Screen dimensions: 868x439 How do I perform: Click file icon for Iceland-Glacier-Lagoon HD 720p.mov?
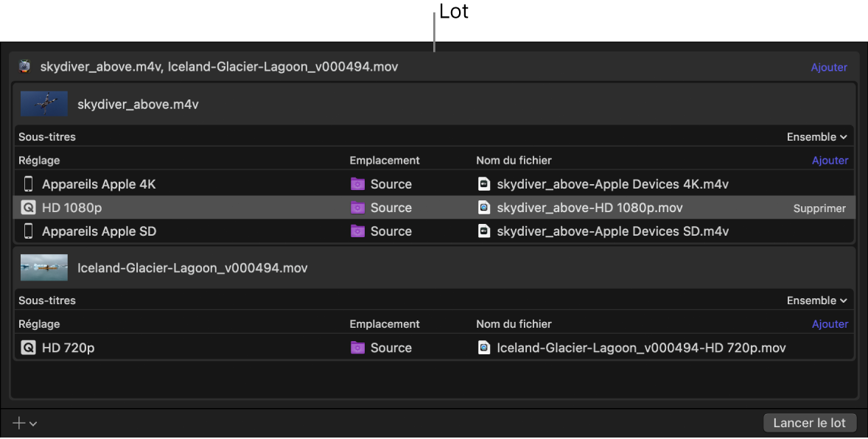point(484,348)
